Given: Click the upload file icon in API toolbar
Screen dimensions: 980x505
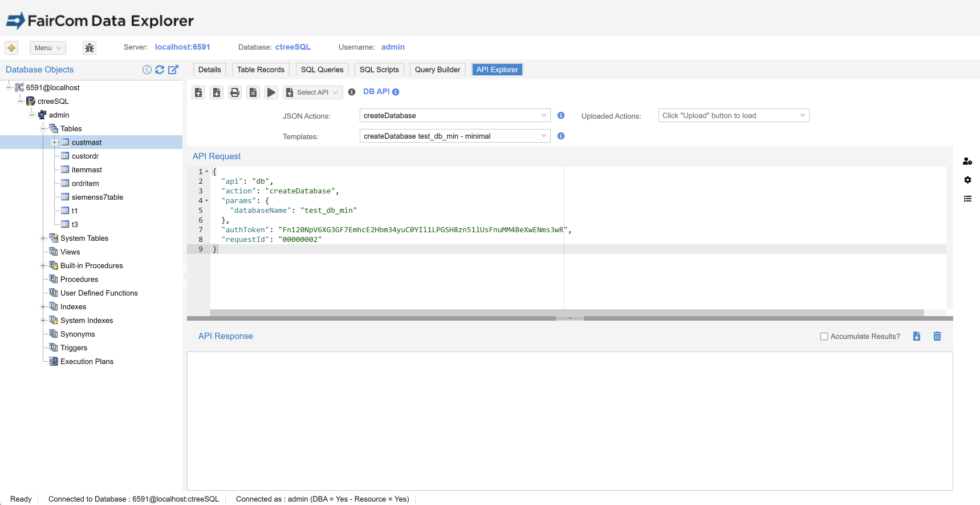Looking at the screenshot, I should [198, 92].
